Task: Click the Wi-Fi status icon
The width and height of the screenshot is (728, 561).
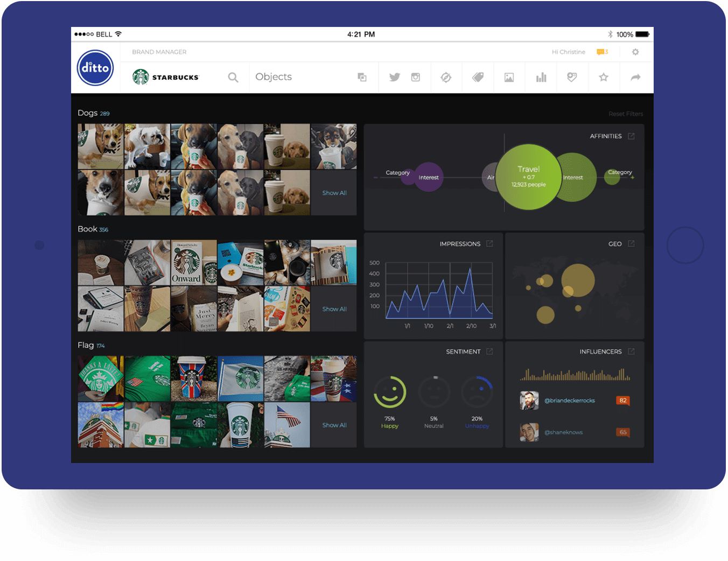Action: 118,34
